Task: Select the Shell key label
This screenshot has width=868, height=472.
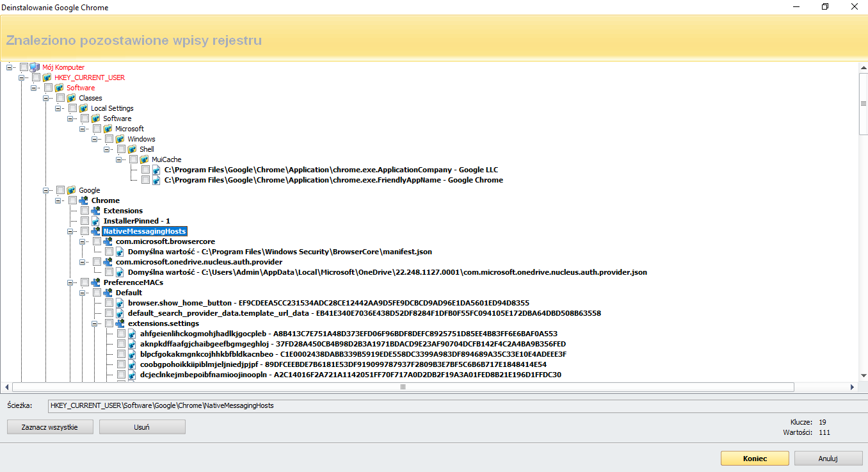Action: (x=147, y=149)
